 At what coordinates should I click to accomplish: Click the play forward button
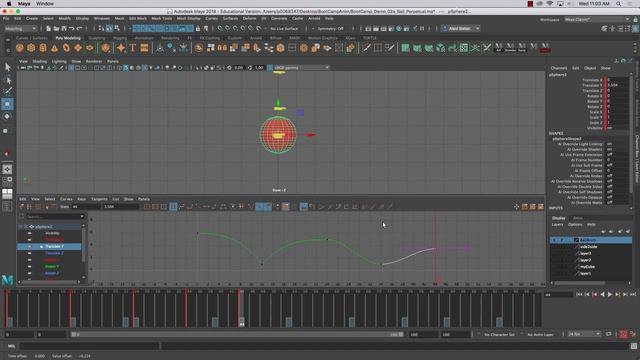coord(610,294)
